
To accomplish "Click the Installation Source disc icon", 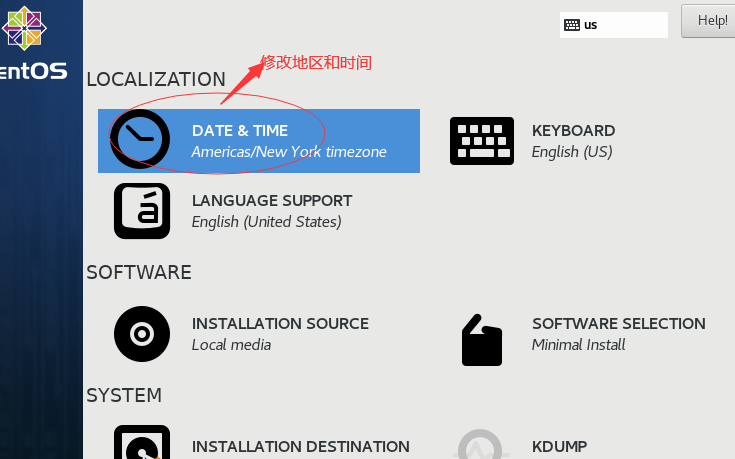I will pyautogui.click(x=142, y=334).
